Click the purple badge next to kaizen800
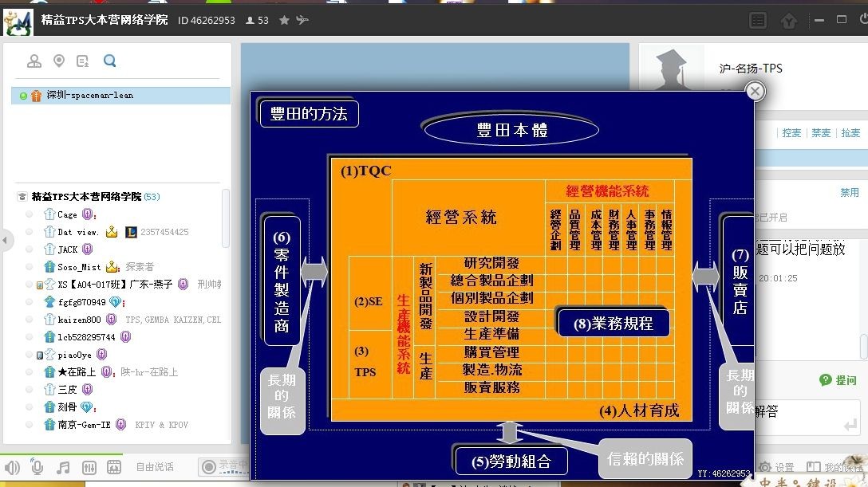Viewport: 868px width, 487px height. 111,319
